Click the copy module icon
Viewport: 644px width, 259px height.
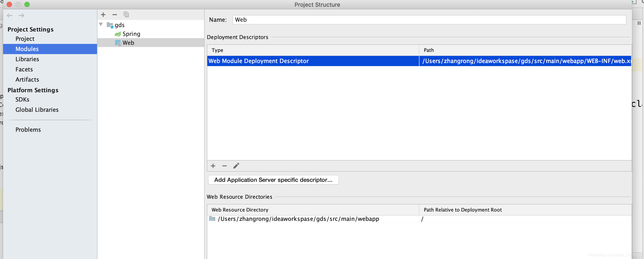[x=126, y=15]
